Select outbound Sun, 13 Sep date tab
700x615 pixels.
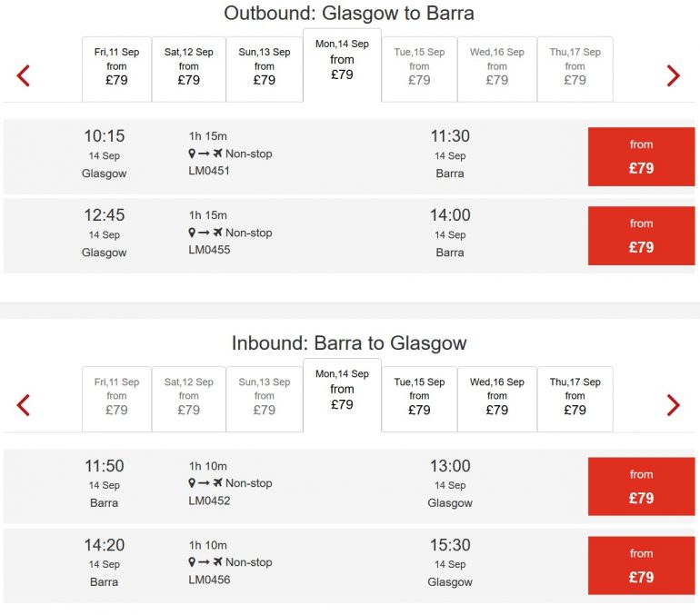click(264, 68)
